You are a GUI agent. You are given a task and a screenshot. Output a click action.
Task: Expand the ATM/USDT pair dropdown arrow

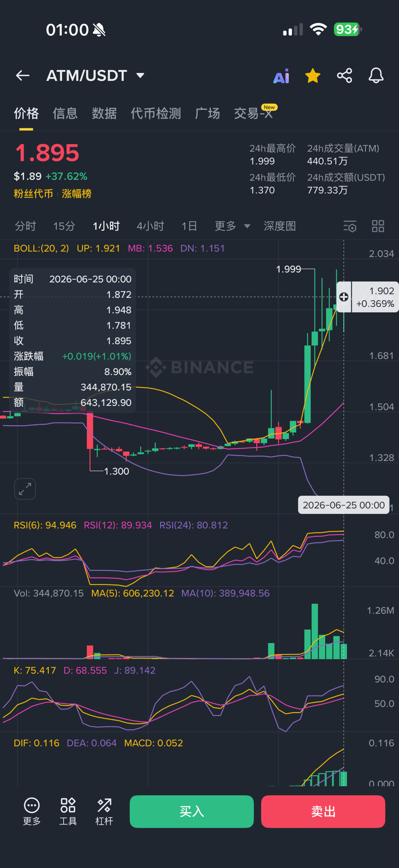140,76
